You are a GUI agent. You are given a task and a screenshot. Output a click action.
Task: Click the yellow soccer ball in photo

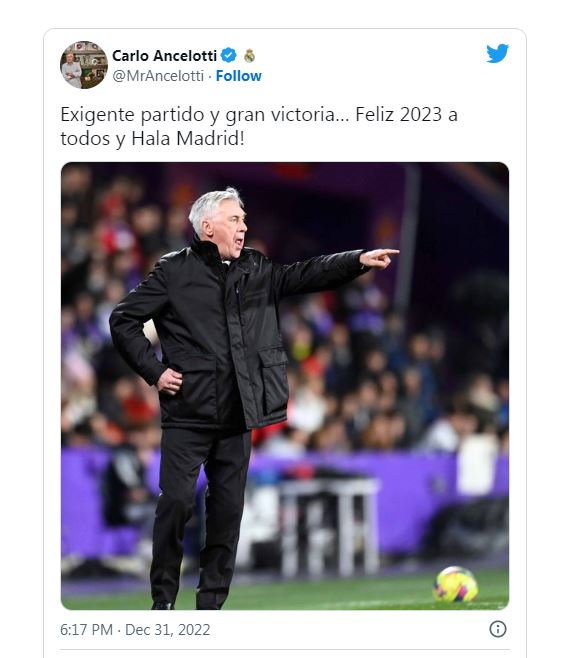tap(455, 584)
